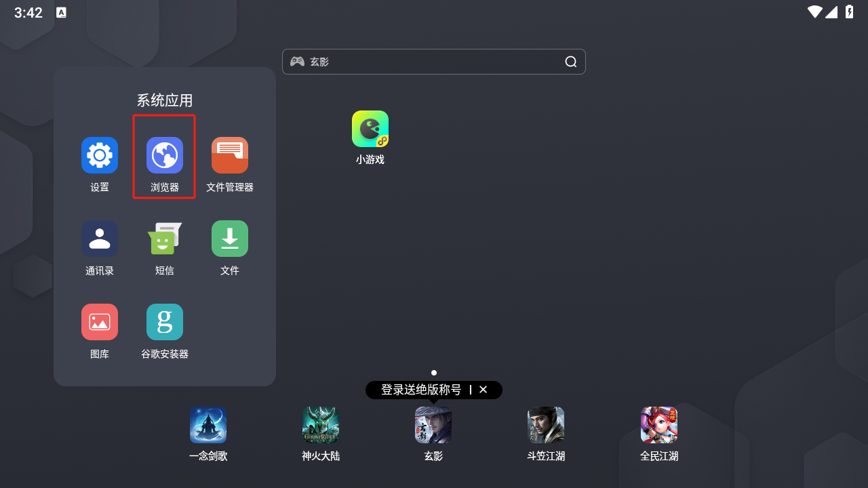Screen dimensions: 868x488
Task: Tap the battery status icon
Action: point(849,12)
